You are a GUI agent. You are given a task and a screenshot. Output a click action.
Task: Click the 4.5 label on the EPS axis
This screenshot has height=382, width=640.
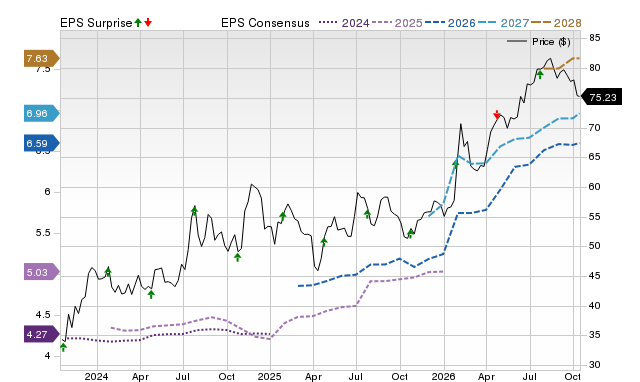[43, 315]
